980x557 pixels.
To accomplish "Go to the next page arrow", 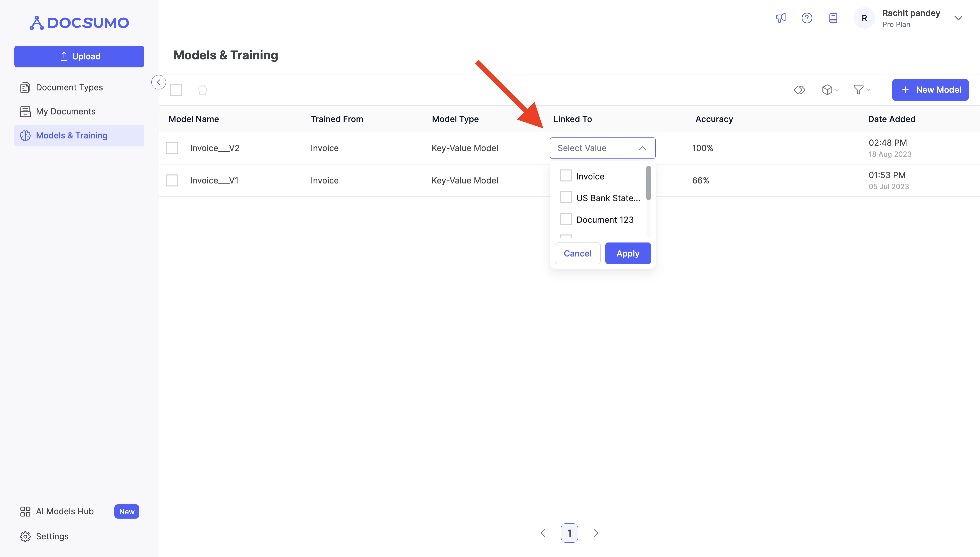I will 596,533.
